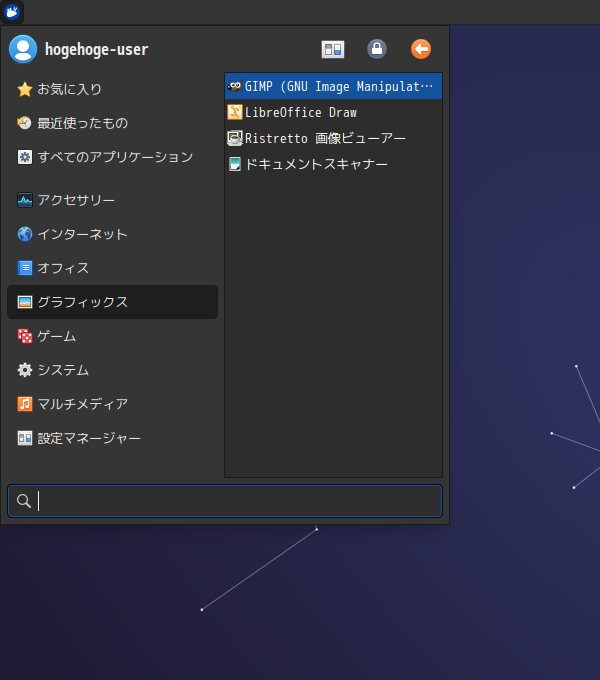Click the GIMP mascot icon
The height and width of the screenshot is (680, 600).
point(235,86)
